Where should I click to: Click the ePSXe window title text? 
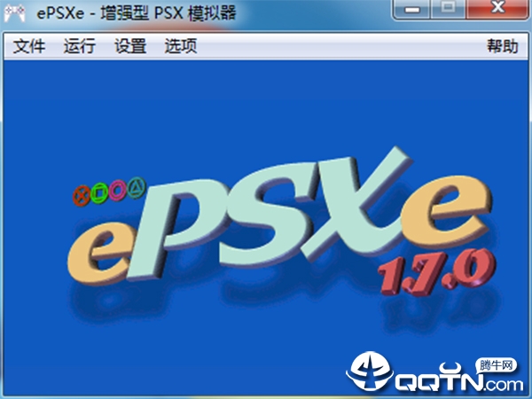coord(136,13)
